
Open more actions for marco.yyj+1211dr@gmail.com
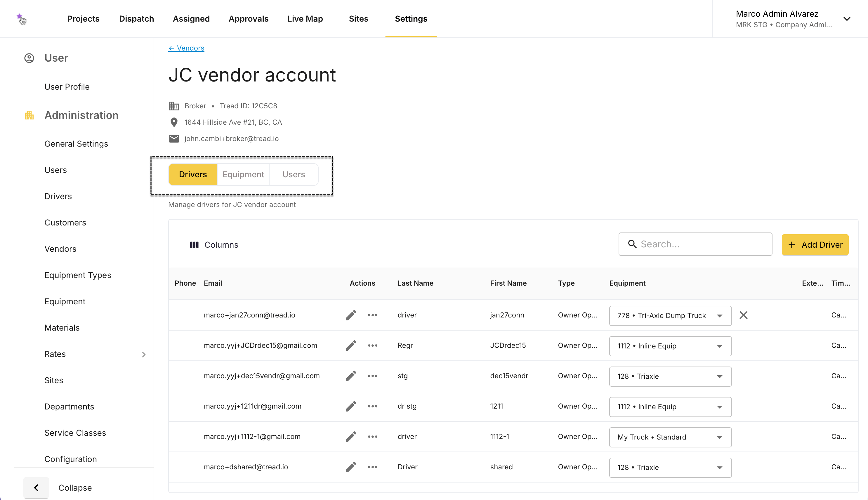pyautogui.click(x=373, y=406)
